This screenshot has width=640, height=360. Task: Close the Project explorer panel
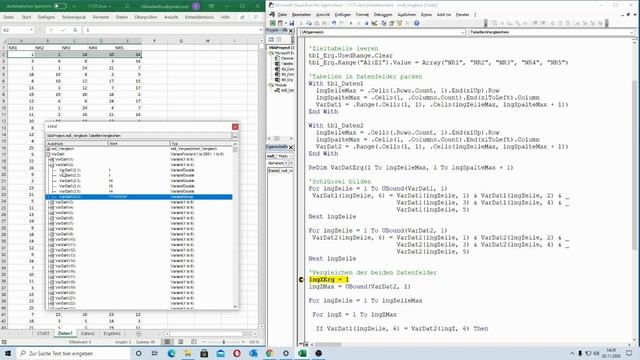(291, 31)
